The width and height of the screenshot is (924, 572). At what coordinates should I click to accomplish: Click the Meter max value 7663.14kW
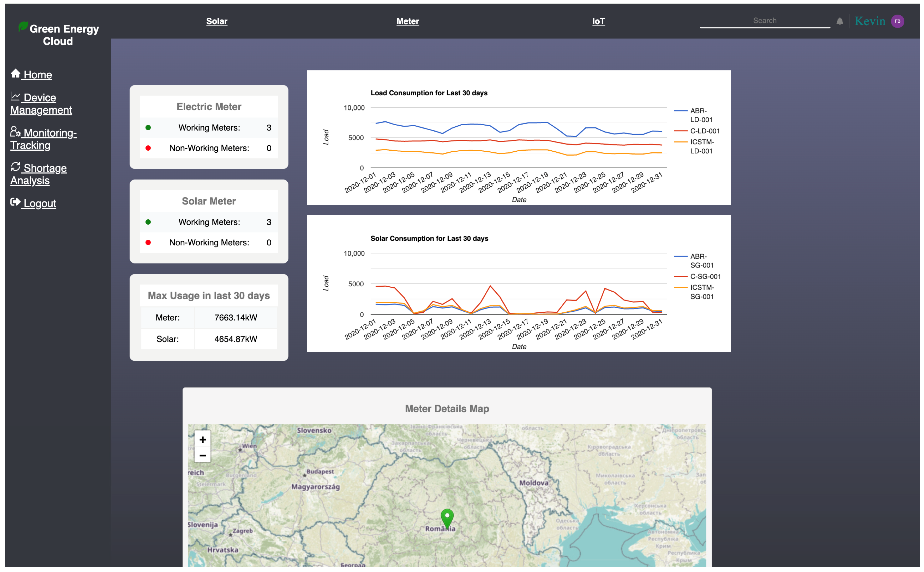(x=236, y=317)
